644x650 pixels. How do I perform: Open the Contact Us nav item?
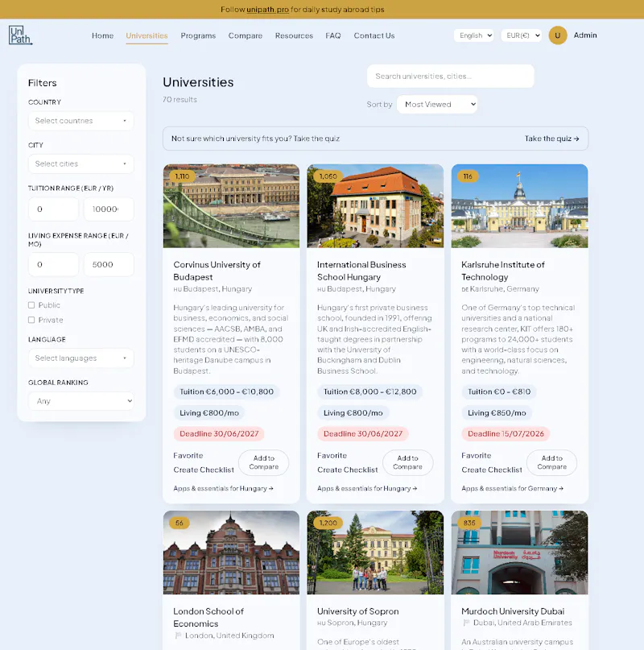[374, 35]
